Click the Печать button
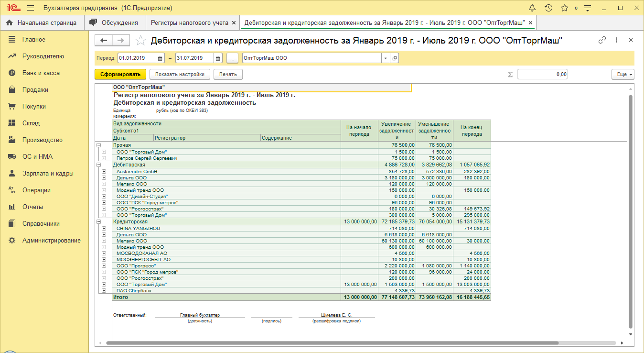 [228, 74]
